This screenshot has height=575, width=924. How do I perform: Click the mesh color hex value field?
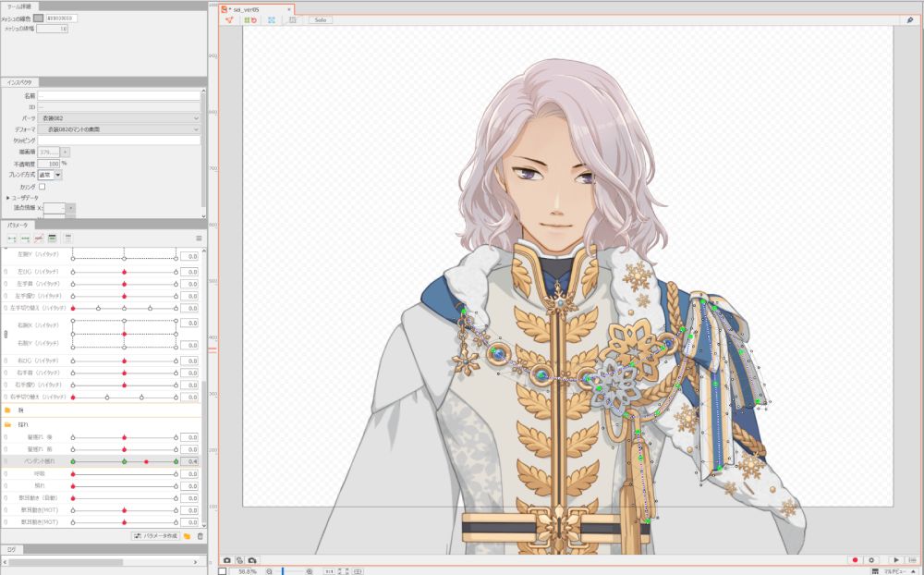[x=62, y=18]
